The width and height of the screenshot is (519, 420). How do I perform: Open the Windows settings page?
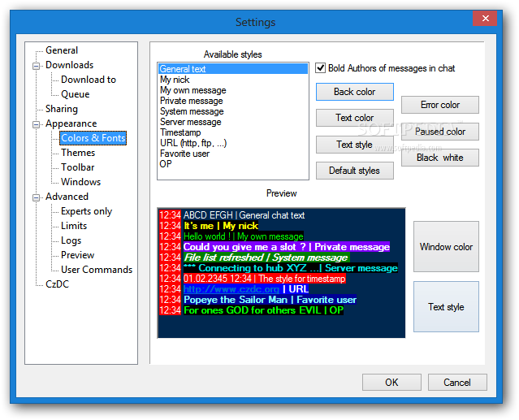[80, 182]
